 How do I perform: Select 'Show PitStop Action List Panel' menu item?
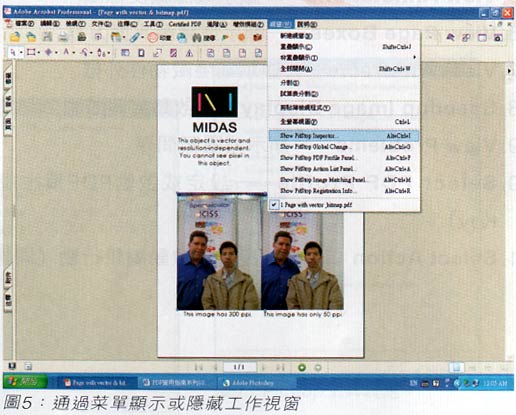pos(344,169)
